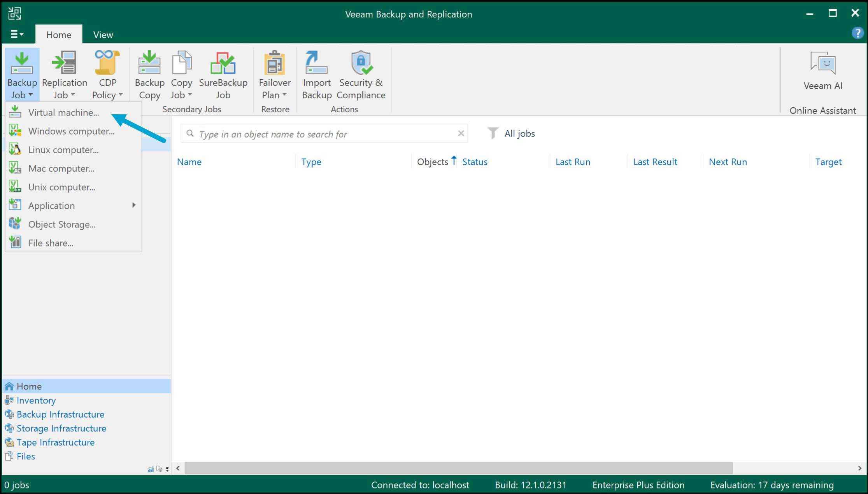
Task: Select Virtual machine from Backup Job menu
Action: [x=63, y=112]
